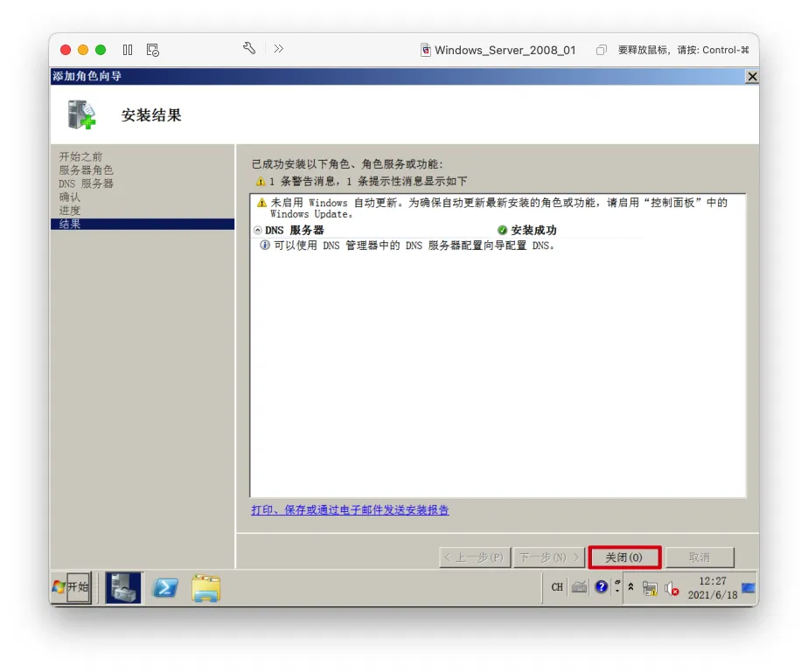Open the print, save or email report link
Viewport: 808px width, 672px height.
[350, 509]
